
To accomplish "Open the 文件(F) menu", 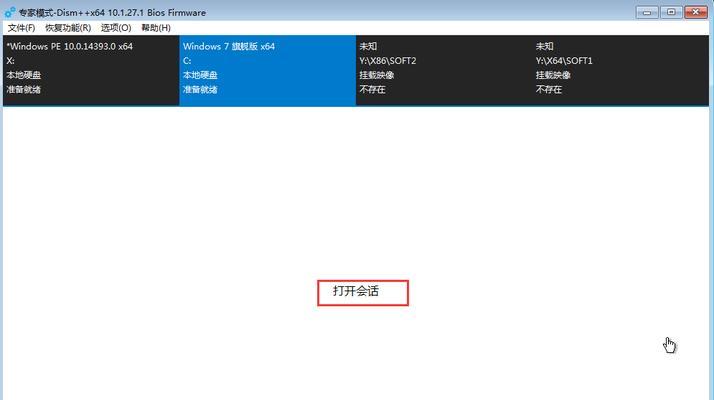I will click(x=21, y=28).
